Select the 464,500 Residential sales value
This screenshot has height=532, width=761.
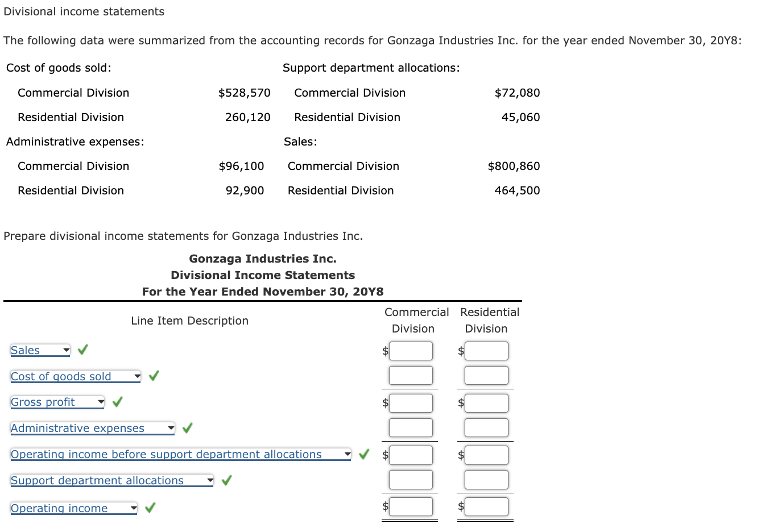tap(518, 190)
